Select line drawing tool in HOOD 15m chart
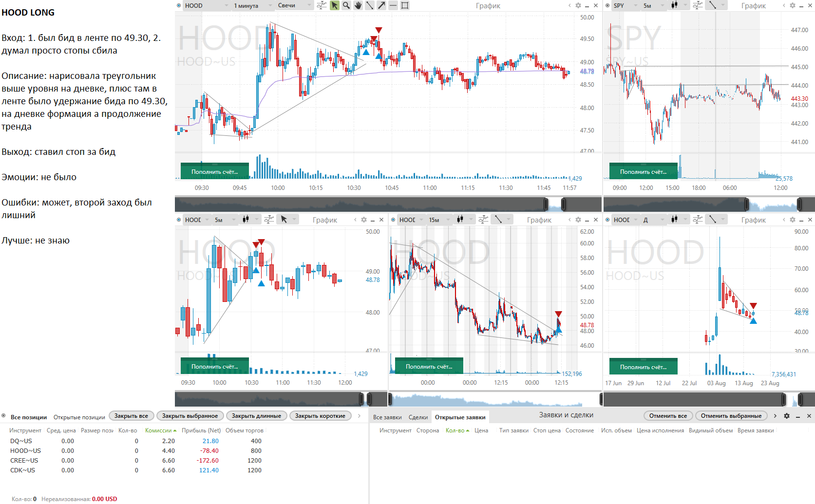This screenshot has height=504, width=815. tap(498, 220)
